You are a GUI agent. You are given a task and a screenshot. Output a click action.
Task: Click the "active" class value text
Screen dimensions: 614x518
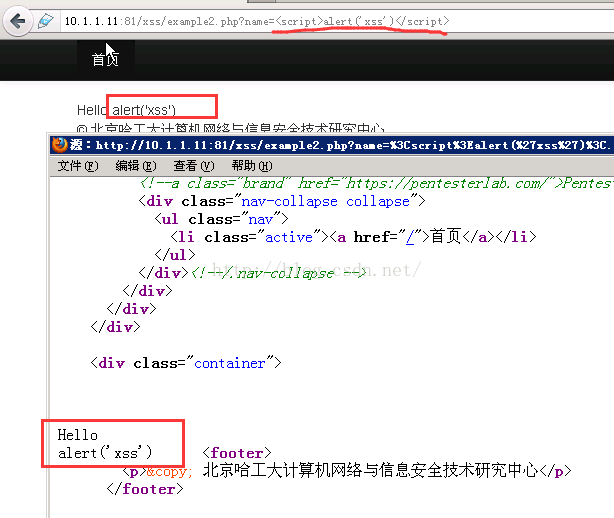click(x=289, y=237)
